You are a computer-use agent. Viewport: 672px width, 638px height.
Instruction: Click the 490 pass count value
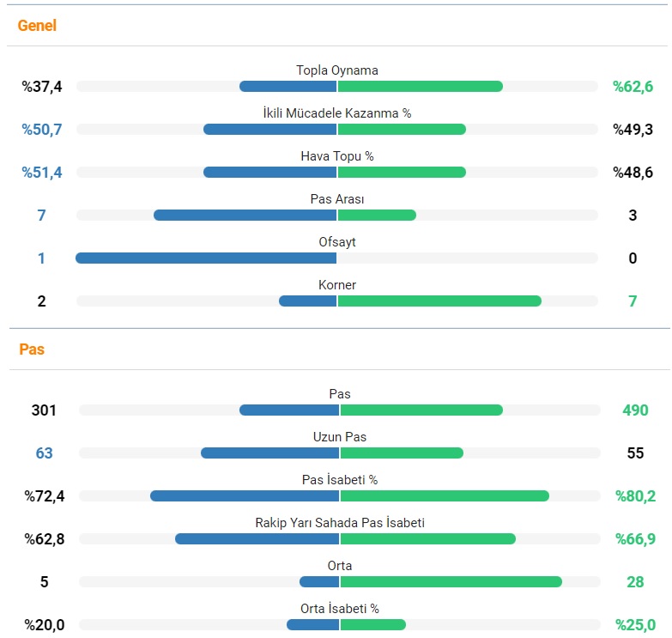tap(635, 410)
